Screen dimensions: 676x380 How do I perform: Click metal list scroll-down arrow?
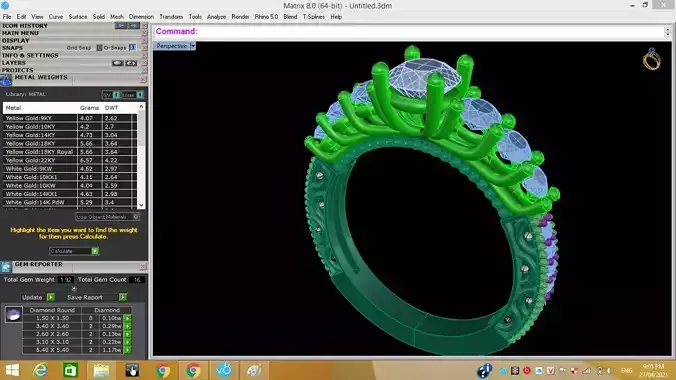(x=141, y=205)
